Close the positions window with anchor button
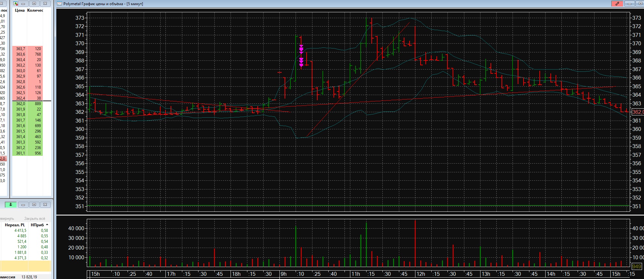This screenshot has height=279, width=644. (45, 205)
